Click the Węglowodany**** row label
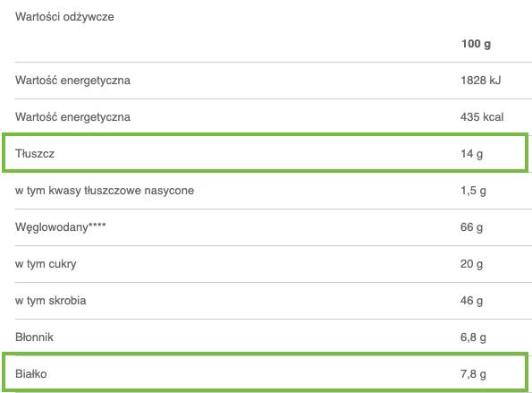This screenshot has height=393, width=532. pos(61,226)
